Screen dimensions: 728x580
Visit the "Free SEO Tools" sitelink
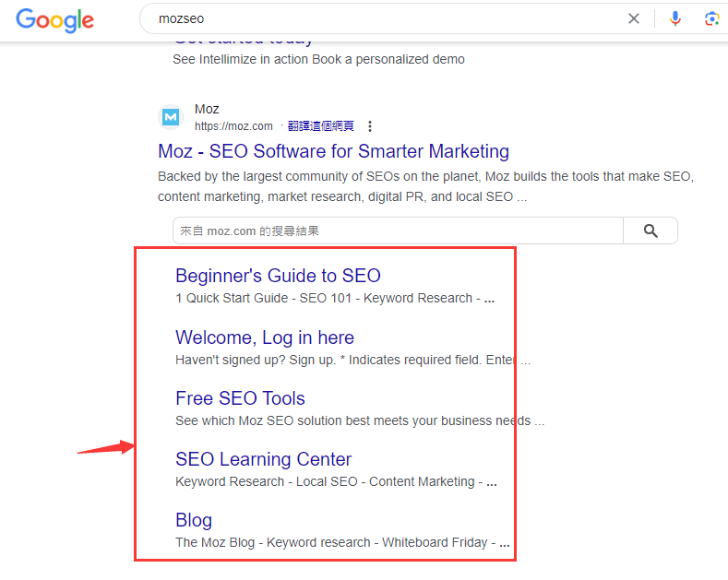point(240,398)
